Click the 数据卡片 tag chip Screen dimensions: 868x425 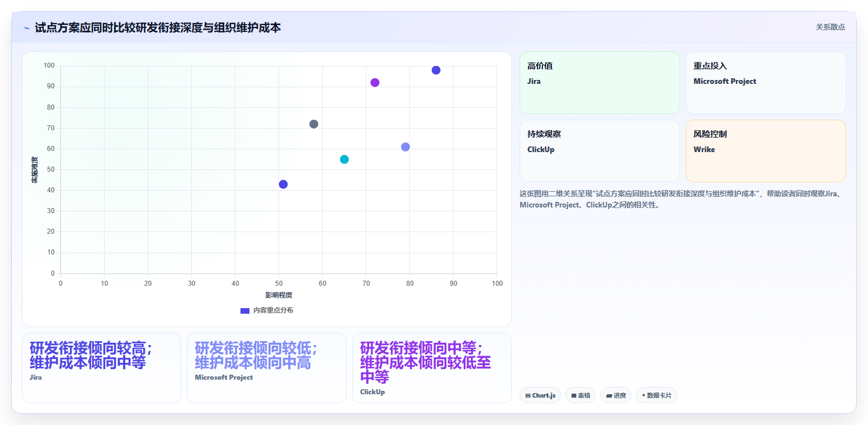[x=657, y=395]
